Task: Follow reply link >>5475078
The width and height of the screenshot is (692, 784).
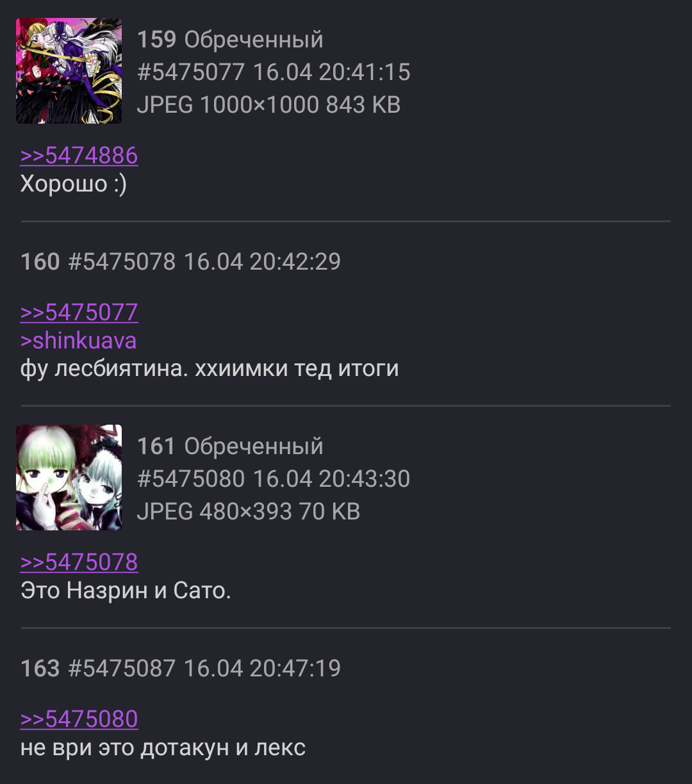Action: click(x=79, y=562)
